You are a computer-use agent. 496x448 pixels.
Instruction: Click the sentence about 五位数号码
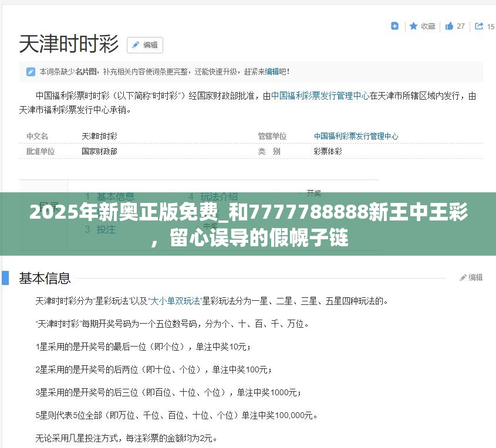click(x=172, y=324)
